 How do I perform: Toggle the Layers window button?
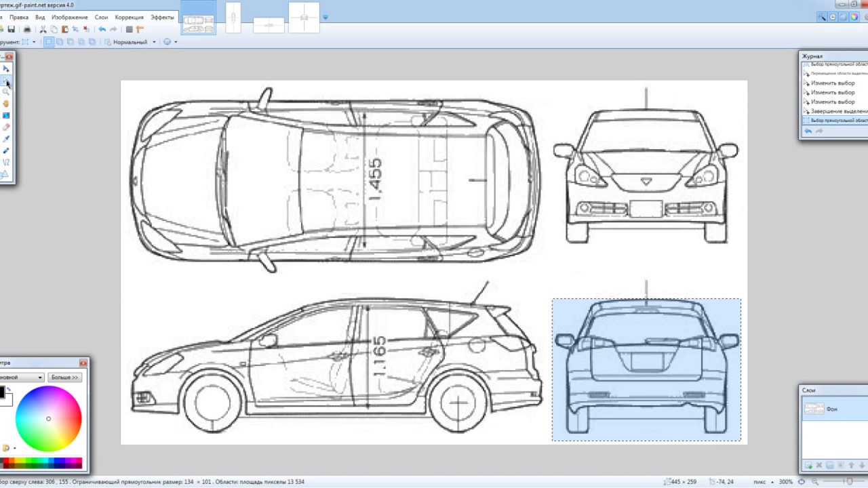tap(843, 17)
